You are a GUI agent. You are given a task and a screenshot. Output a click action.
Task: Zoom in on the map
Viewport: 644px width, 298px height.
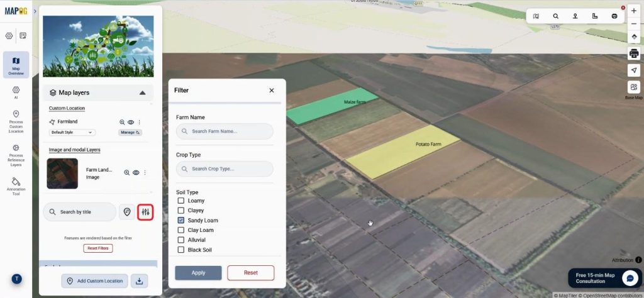[x=634, y=11]
